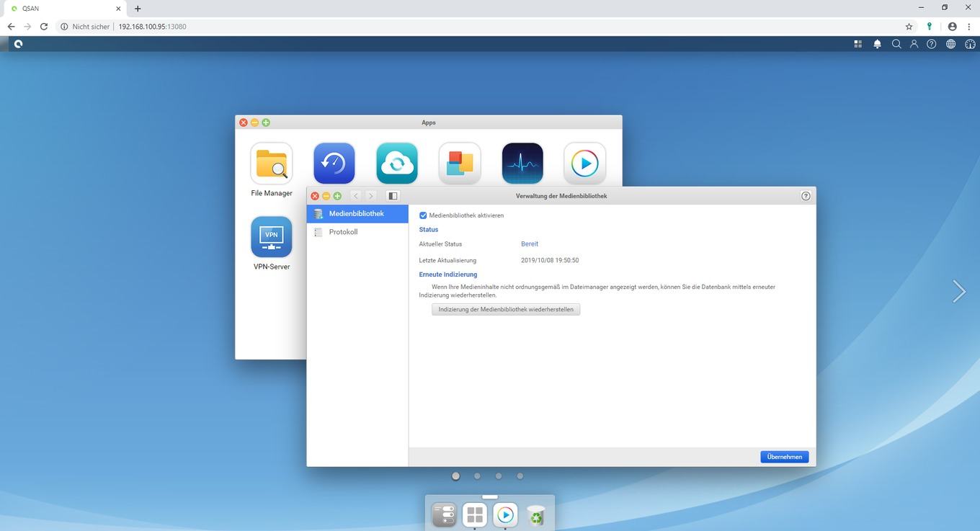
Task: Open the grid dashboard icon in top bar
Action: 858,44
